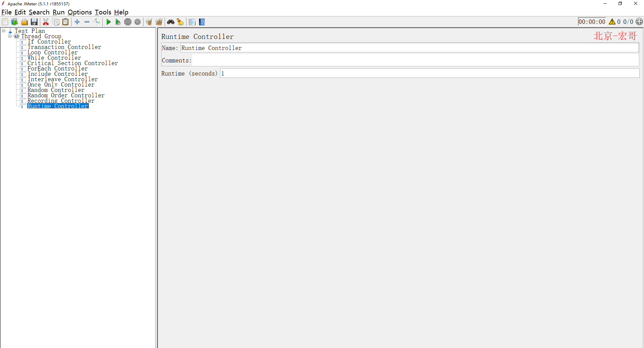644x348 pixels.
Task: Open the Run menu
Action: tap(59, 12)
